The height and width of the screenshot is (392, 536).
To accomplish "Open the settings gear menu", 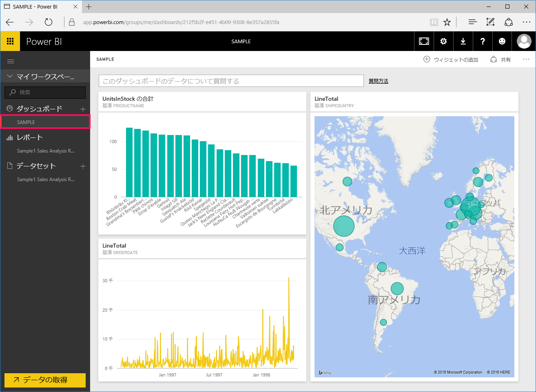I will (443, 41).
